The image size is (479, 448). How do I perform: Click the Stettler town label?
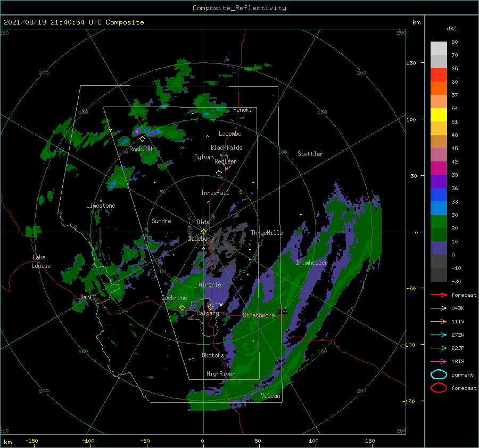pyautogui.click(x=310, y=154)
